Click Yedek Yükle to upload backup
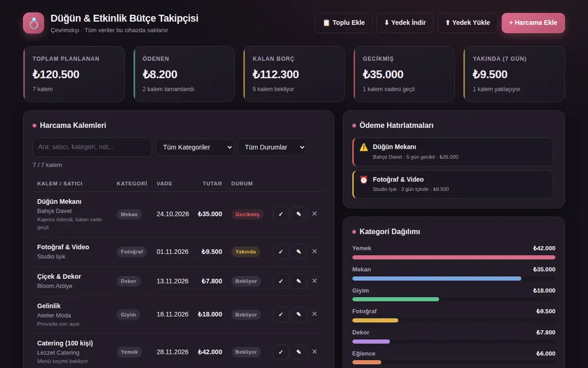588x368 pixels. [467, 23]
